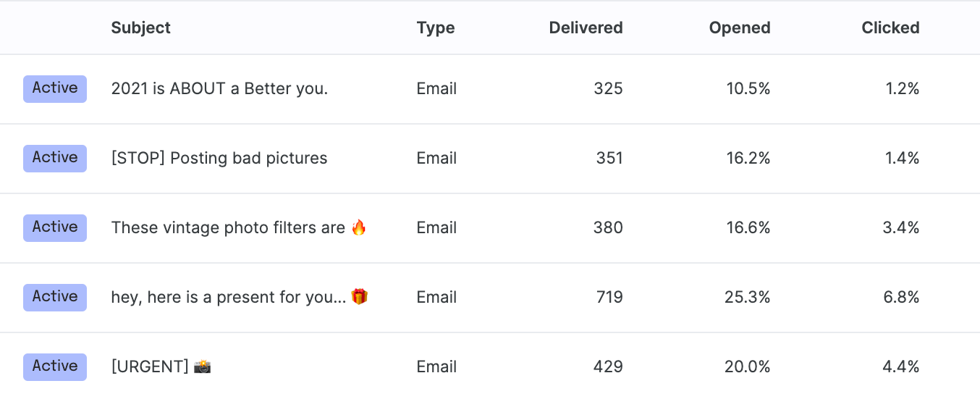Viewport: 980px width, 394px height.
Task: Click Active badge in URGENT row
Action: click(x=55, y=366)
